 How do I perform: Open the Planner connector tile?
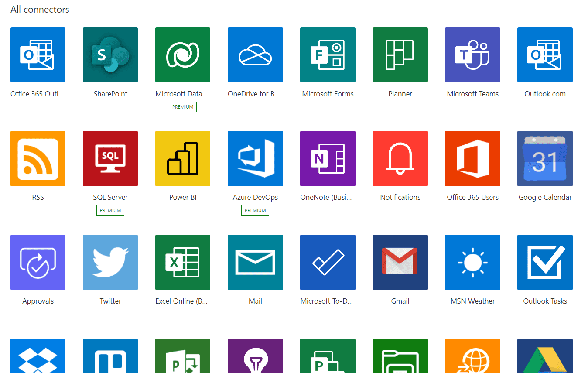(x=400, y=55)
